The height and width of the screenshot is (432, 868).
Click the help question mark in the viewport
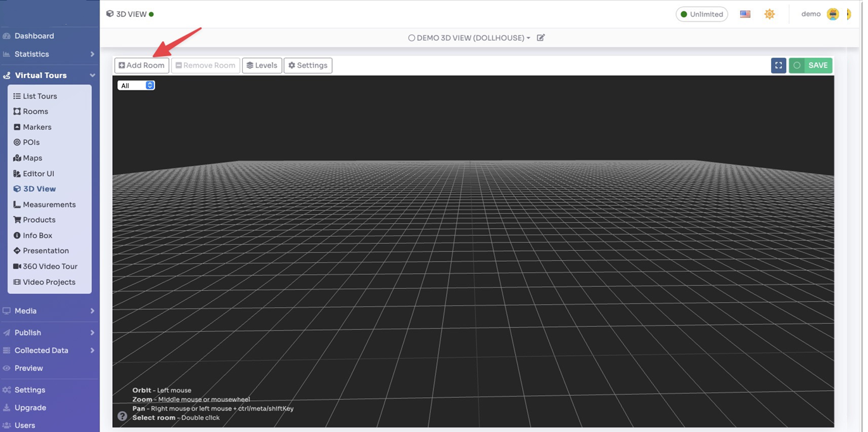coord(121,416)
